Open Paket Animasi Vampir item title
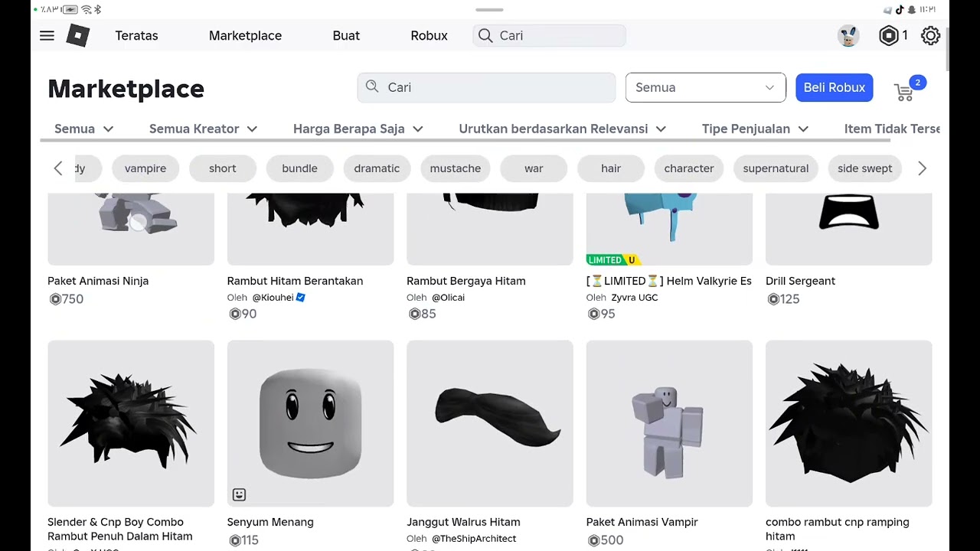Image resolution: width=980 pixels, height=551 pixels. (x=642, y=522)
